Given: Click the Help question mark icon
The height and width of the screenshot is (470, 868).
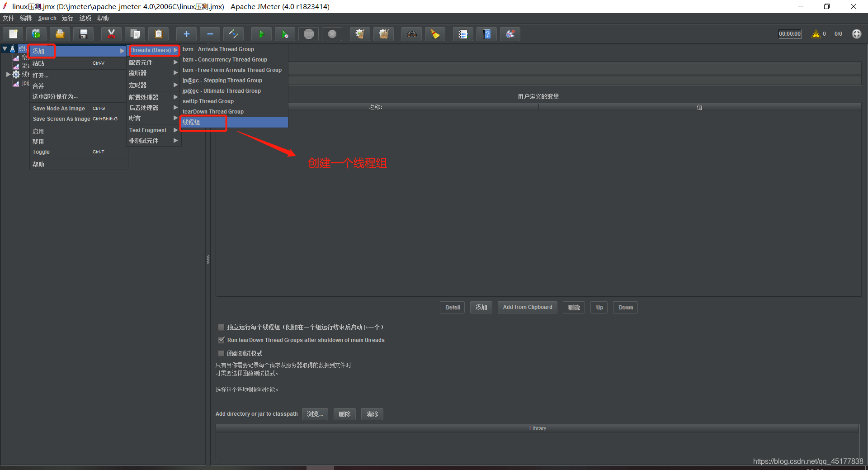Looking at the screenshot, I should click(486, 34).
